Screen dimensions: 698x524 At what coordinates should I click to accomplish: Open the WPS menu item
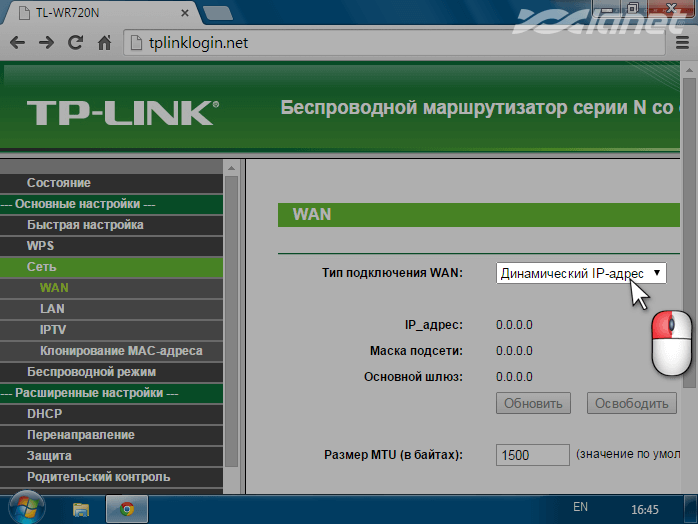[x=111, y=246]
